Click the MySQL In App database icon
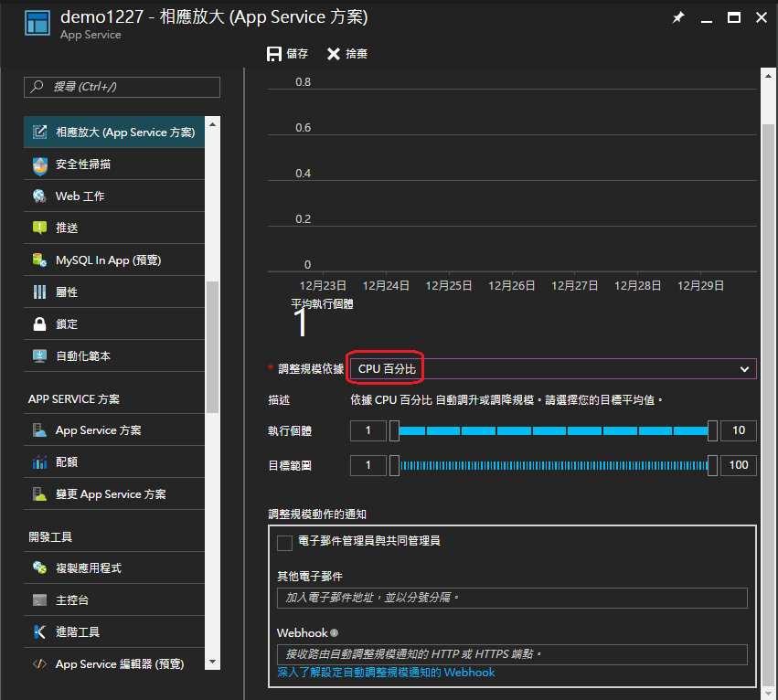The image size is (778, 700). click(x=39, y=260)
